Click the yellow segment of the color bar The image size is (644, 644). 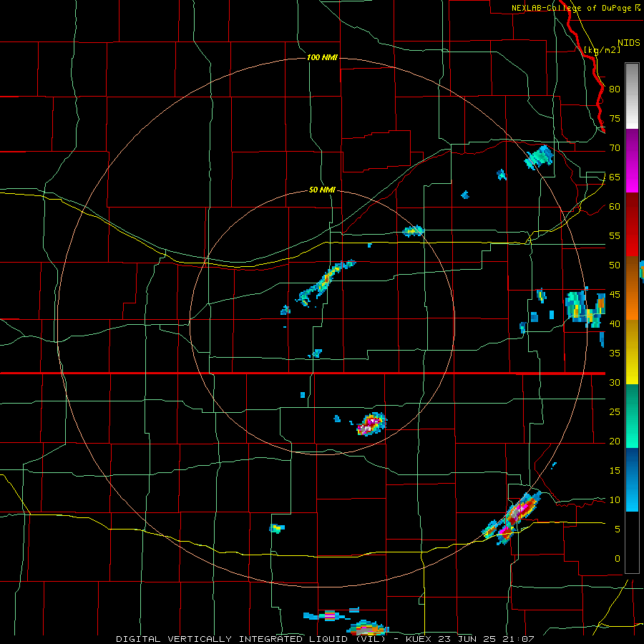[632, 352]
